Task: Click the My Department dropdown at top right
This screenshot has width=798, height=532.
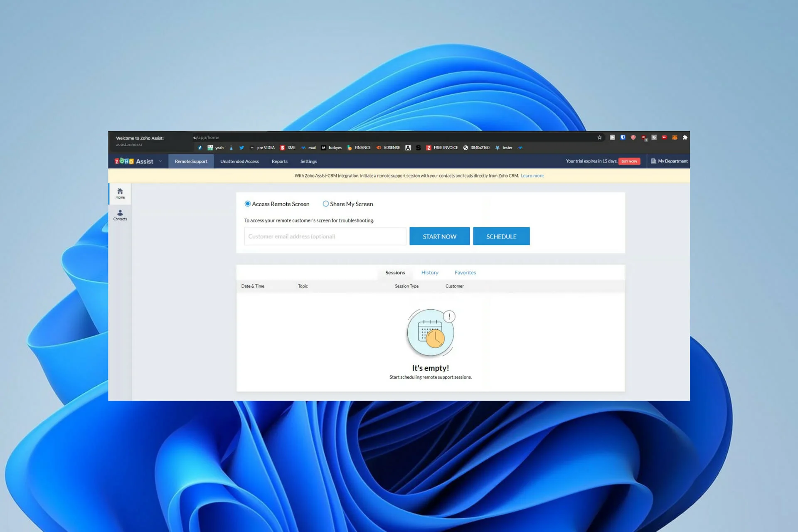Action: [668, 161]
